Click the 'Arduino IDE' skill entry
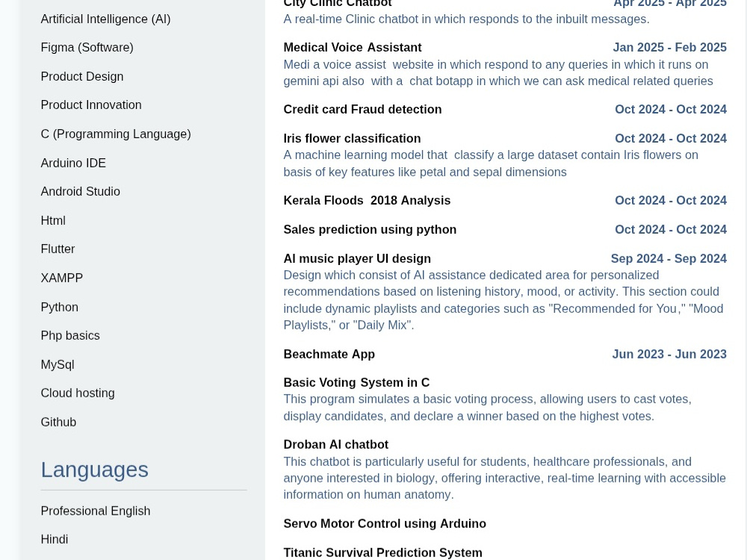747x560 pixels. [73, 163]
